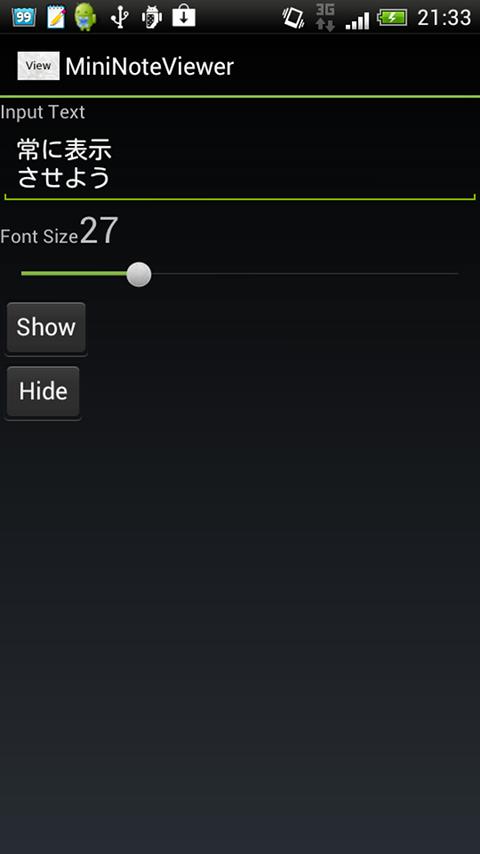480x854 pixels.
Task: Tap the Font Size value 27
Action: [x=99, y=231]
